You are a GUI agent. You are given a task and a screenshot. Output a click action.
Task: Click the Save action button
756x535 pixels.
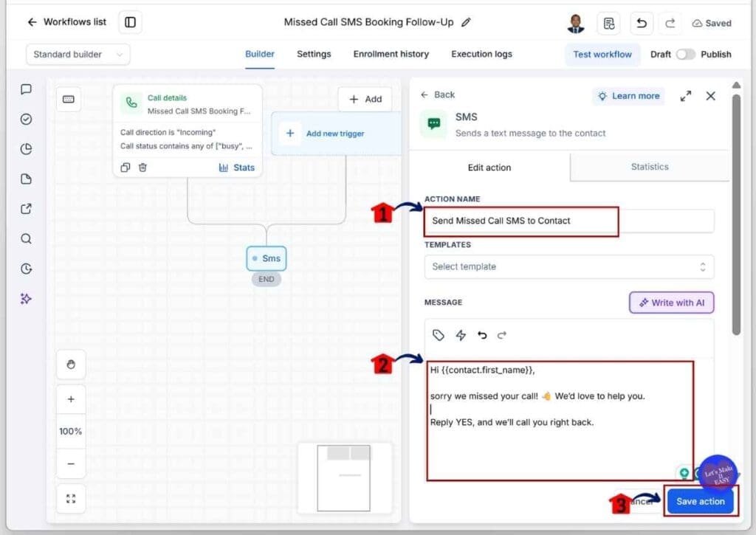(700, 501)
